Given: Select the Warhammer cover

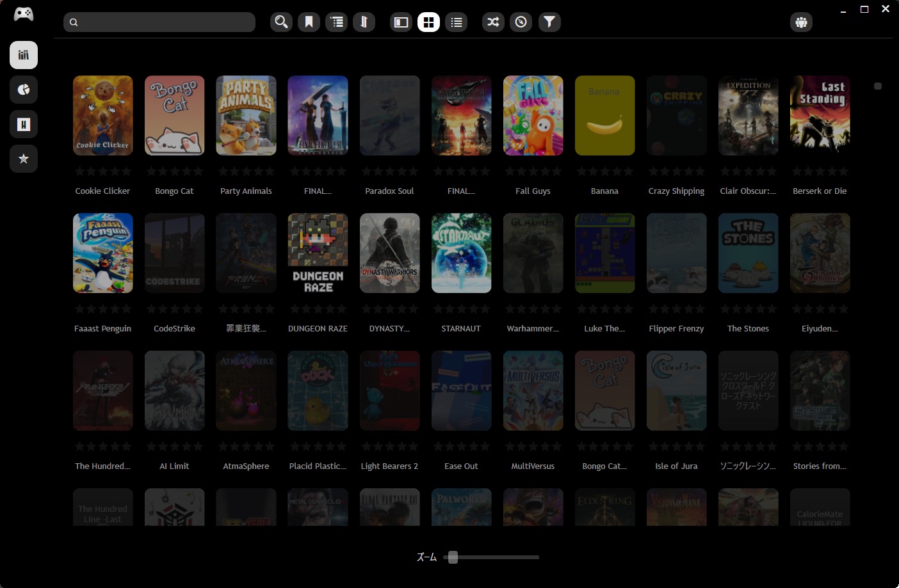Looking at the screenshot, I should (x=533, y=253).
